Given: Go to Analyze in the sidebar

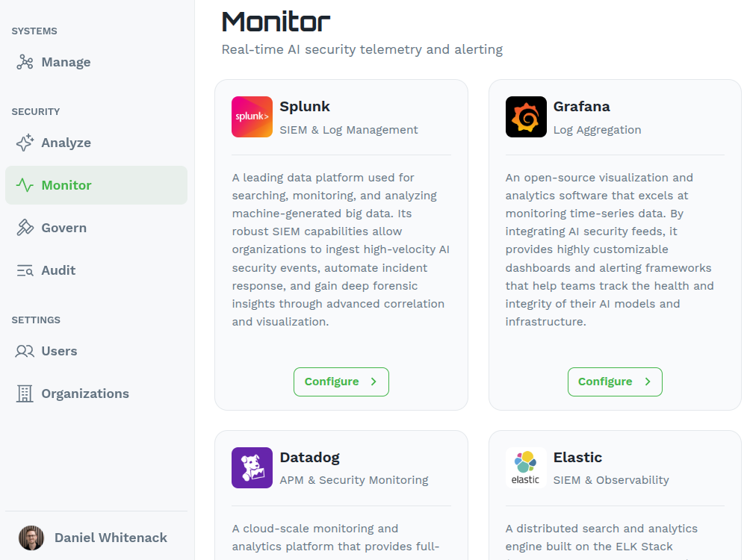Looking at the screenshot, I should click(x=96, y=143).
